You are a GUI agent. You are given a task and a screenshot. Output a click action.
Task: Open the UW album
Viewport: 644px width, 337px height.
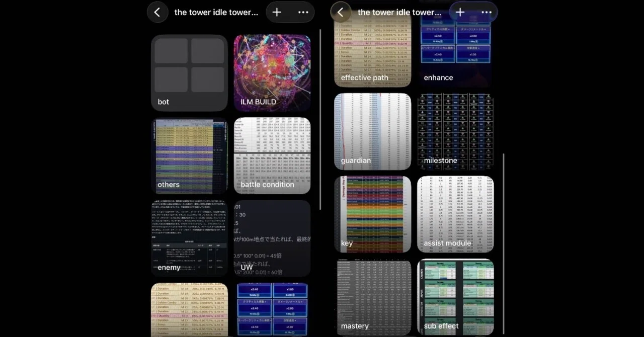point(272,238)
